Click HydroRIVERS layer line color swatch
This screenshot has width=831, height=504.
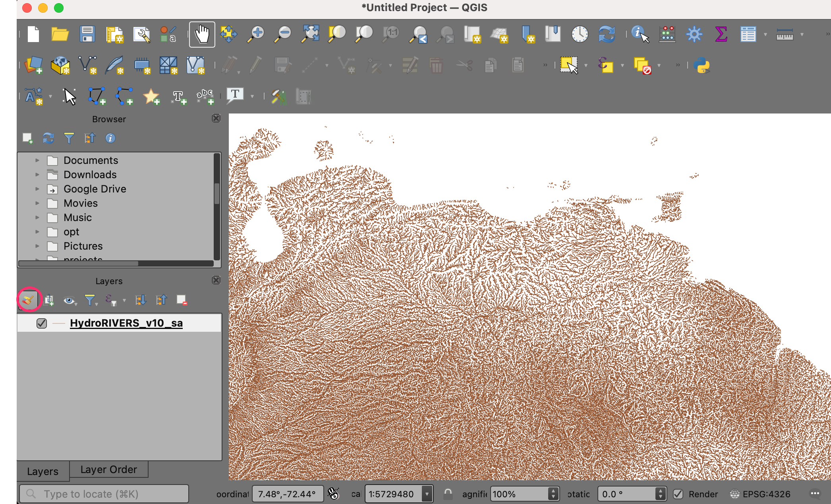click(x=59, y=323)
